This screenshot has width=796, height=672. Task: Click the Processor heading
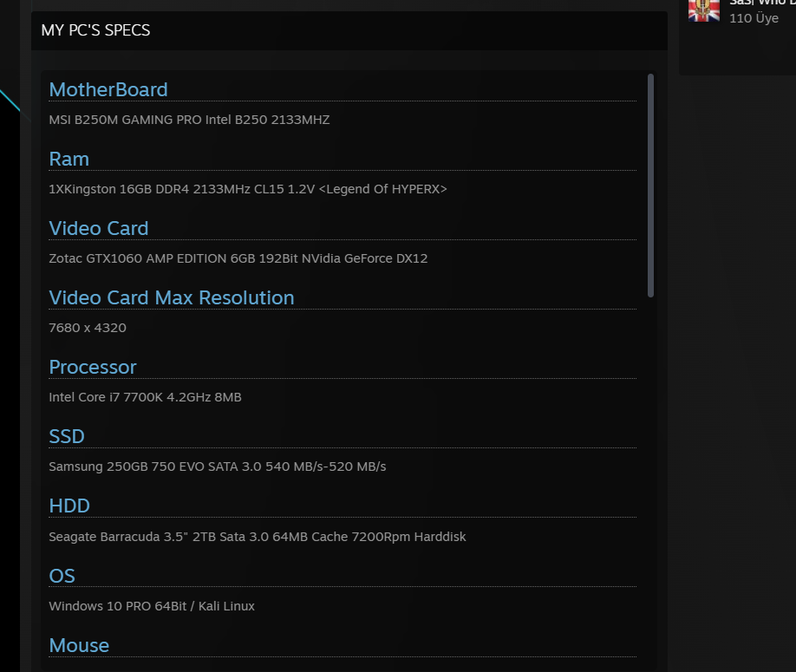(x=93, y=368)
